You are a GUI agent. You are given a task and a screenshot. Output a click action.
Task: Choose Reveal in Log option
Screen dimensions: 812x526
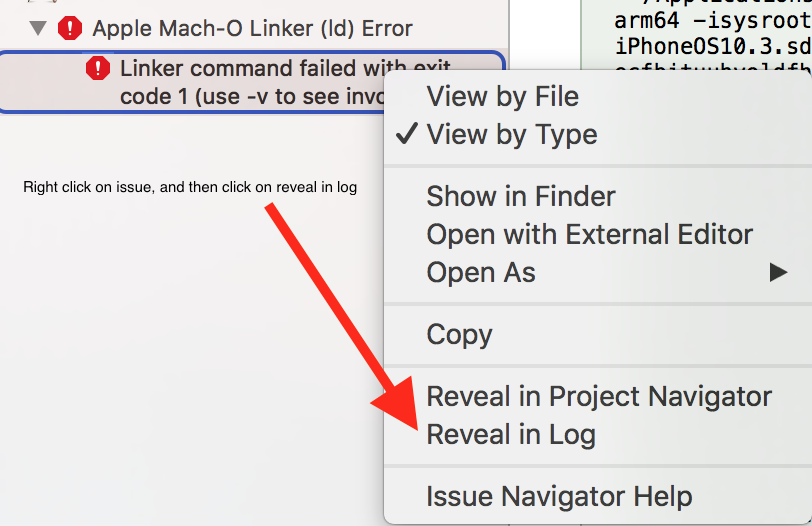(x=510, y=434)
